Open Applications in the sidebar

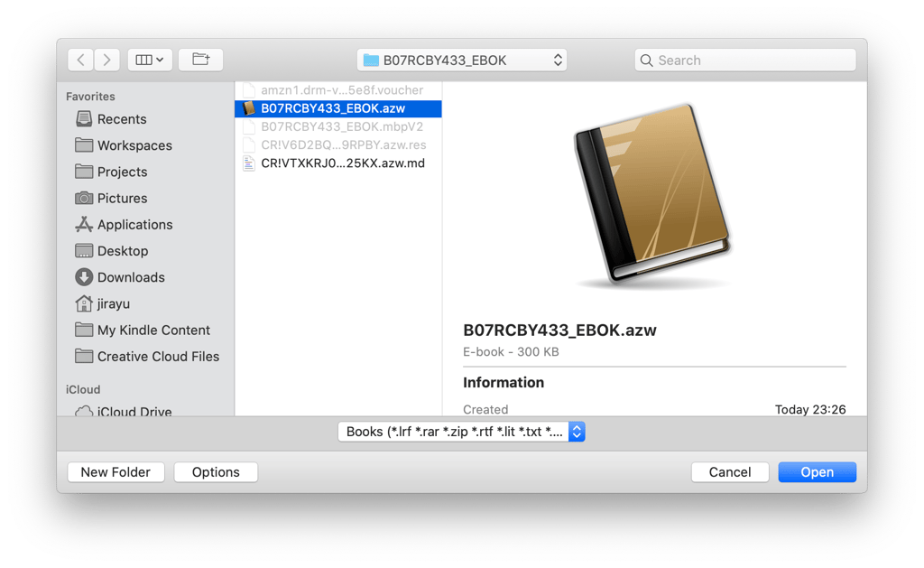point(134,225)
